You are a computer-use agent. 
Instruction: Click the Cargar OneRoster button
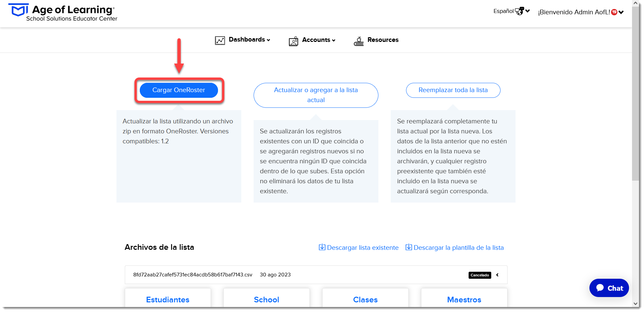point(179,90)
